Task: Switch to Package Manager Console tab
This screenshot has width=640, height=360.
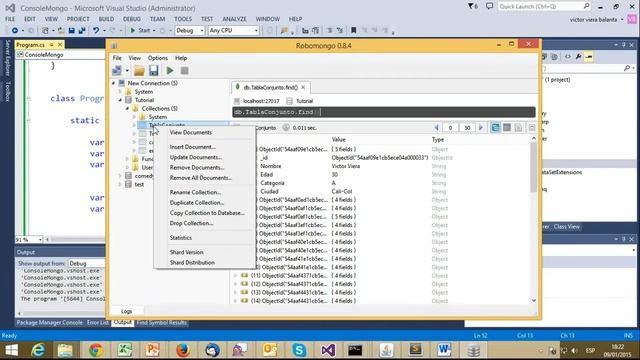Action: point(49,322)
